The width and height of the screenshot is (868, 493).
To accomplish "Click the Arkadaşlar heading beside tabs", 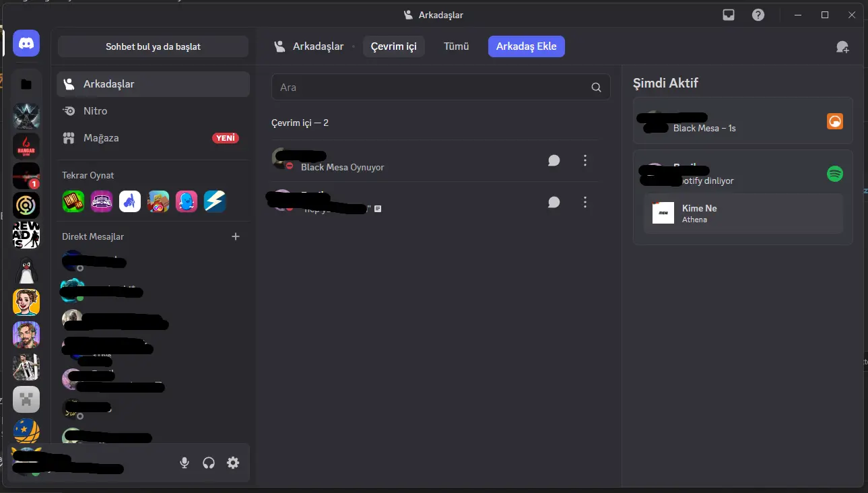I will click(x=318, y=46).
